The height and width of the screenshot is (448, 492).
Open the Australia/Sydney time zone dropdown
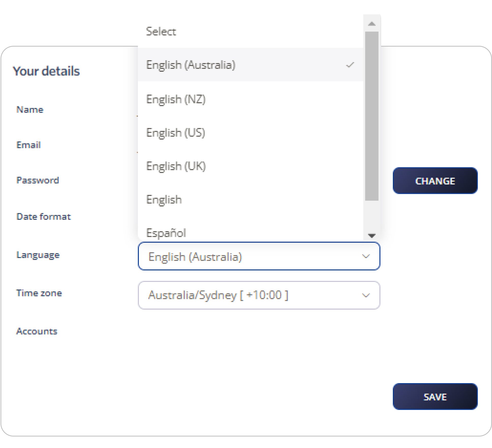259,295
